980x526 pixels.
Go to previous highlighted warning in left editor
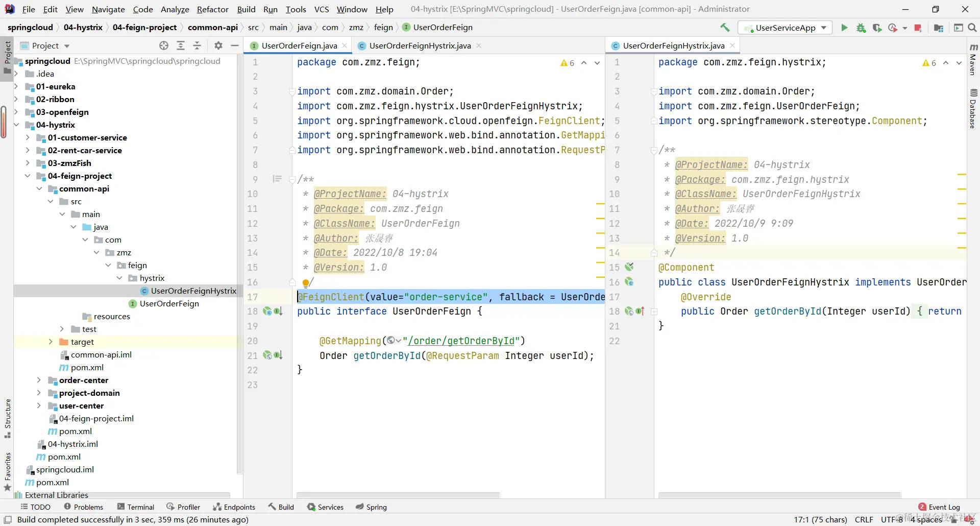coord(584,63)
